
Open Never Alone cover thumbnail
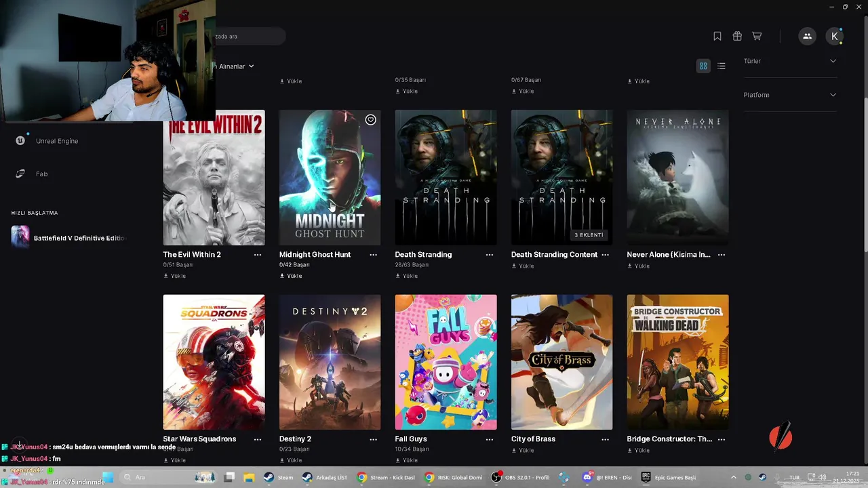pyautogui.click(x=678, y=178)
